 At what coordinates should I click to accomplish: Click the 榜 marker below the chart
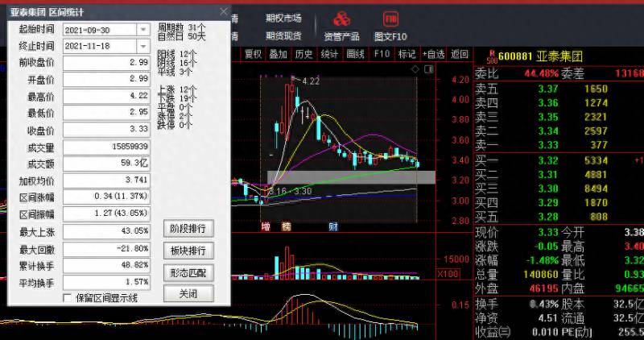(x=286, y=226)
